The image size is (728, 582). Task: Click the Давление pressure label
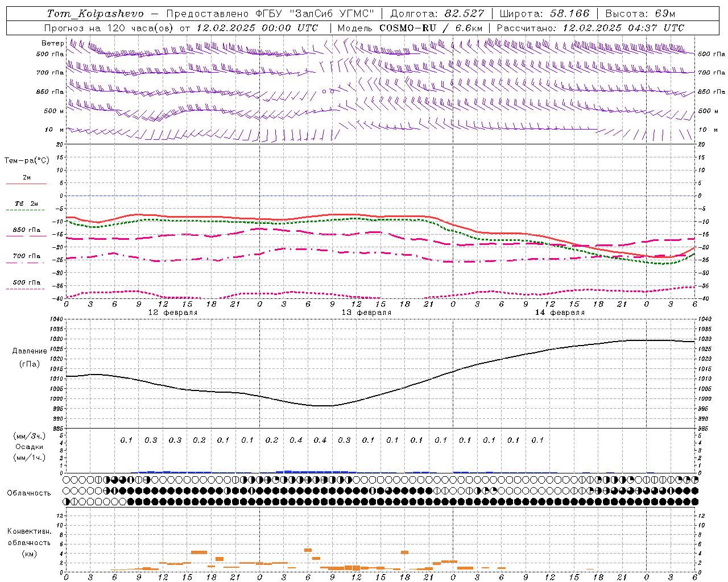(30, 351)
